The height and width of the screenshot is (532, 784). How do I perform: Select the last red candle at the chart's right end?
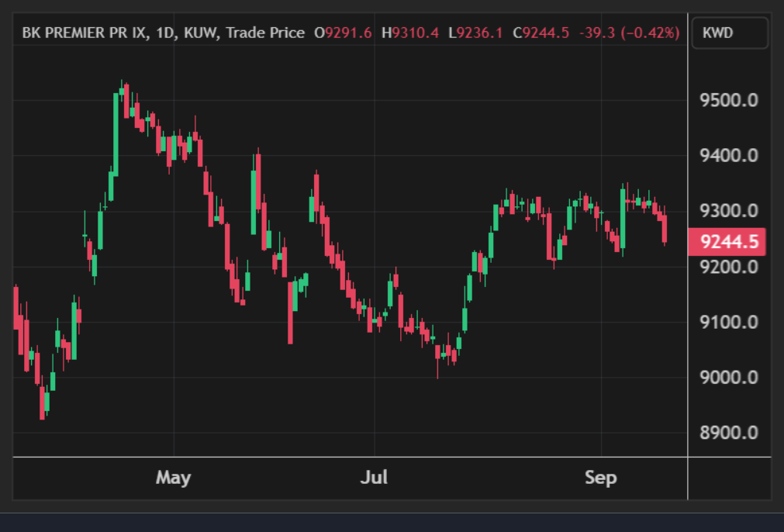tap(665, 229)
